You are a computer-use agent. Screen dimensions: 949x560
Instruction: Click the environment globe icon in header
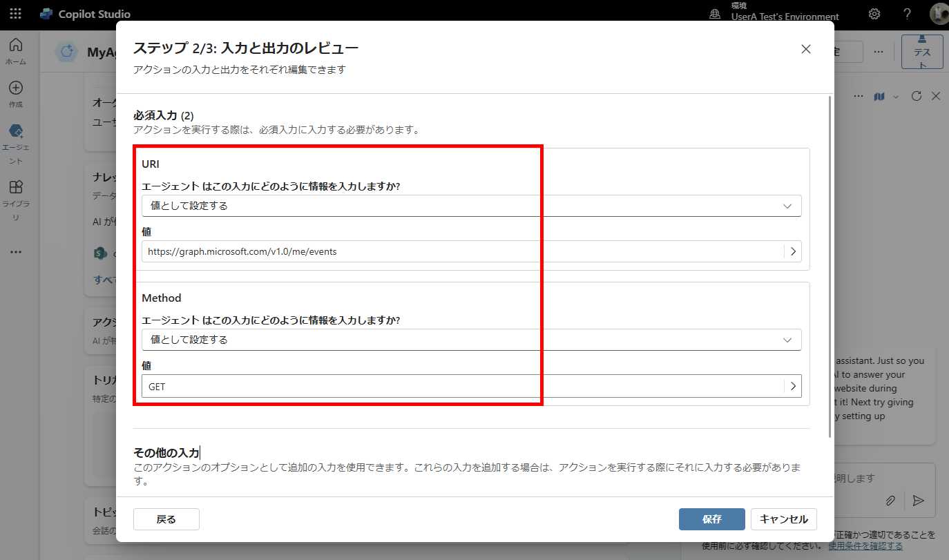point(715,14)
